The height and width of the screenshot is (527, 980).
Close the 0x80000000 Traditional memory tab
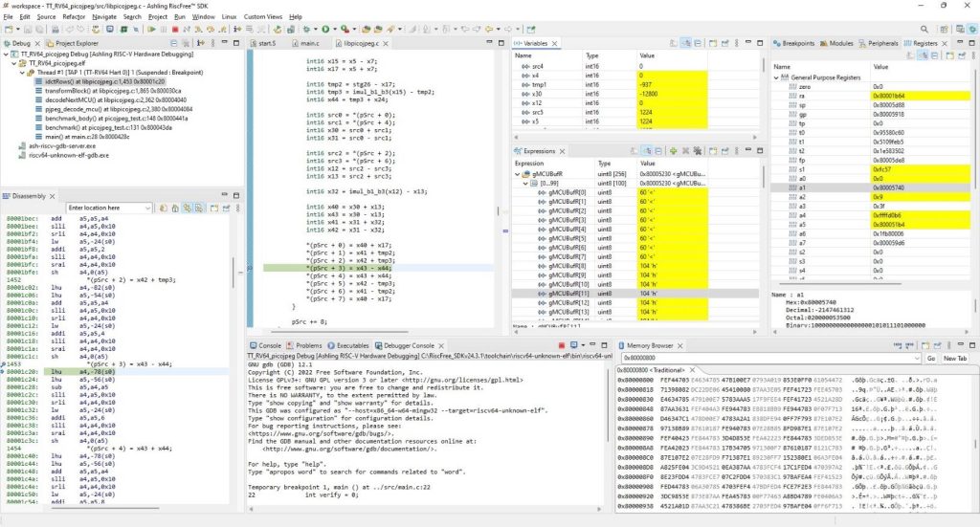pyautogui.click(x=692, y=370)
